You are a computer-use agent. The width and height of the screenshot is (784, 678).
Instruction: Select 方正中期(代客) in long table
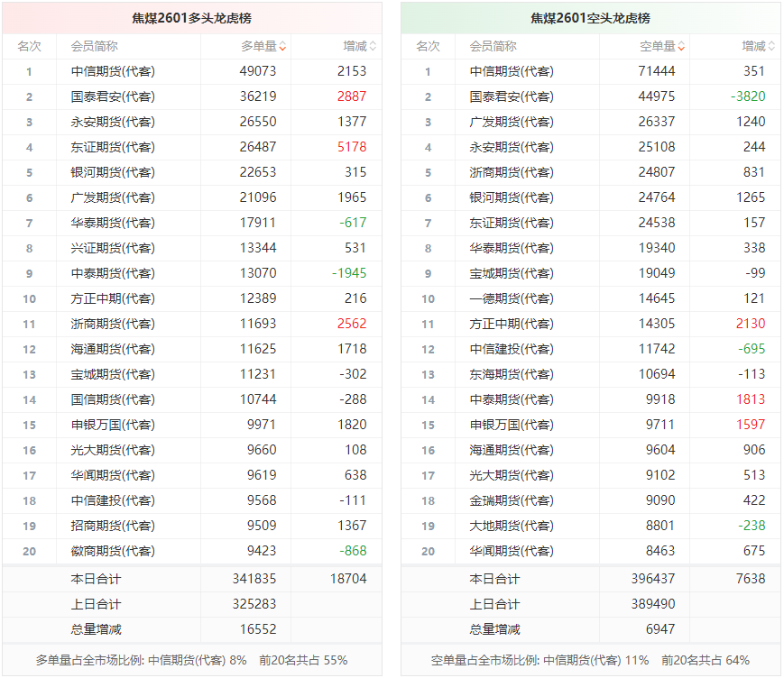(113, 298)
